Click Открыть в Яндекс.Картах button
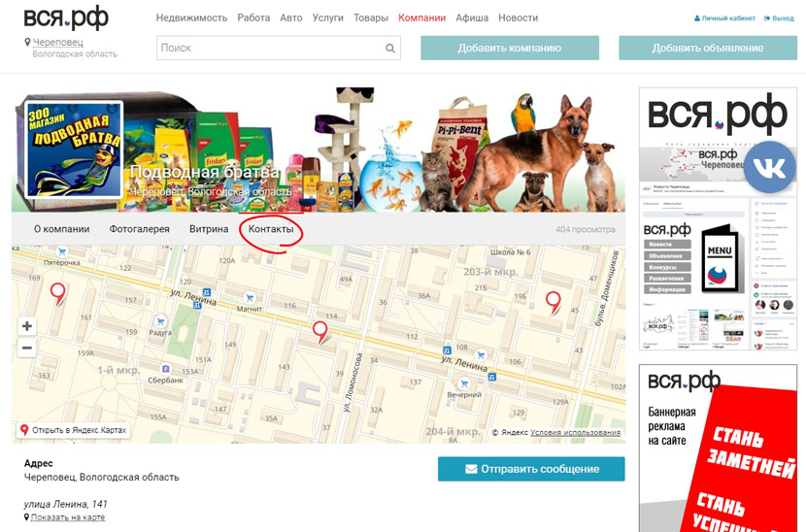Screen dimensions: 806x532 point(74,430)
